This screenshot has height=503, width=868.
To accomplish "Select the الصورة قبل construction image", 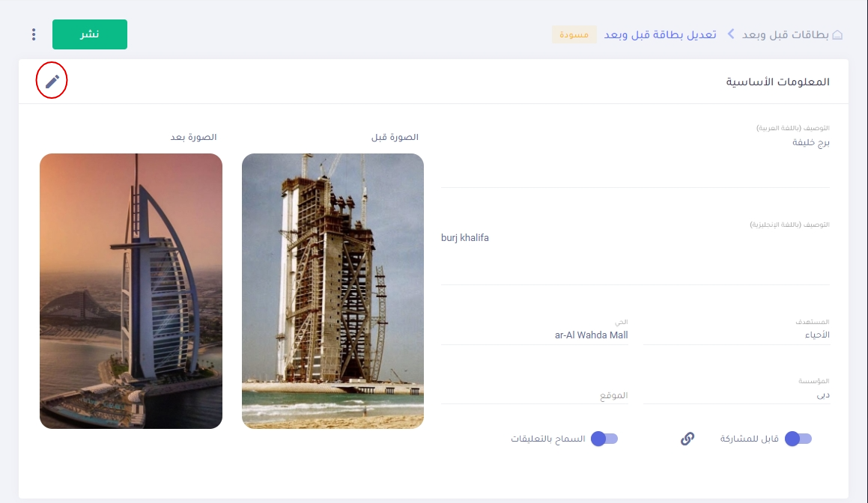I will [x=333, y=291].
